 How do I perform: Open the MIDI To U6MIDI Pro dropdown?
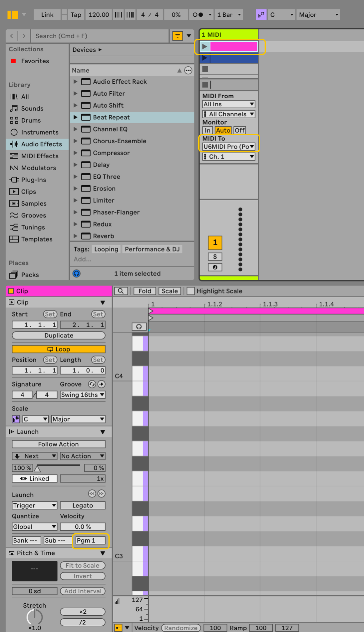coord(229,147)
